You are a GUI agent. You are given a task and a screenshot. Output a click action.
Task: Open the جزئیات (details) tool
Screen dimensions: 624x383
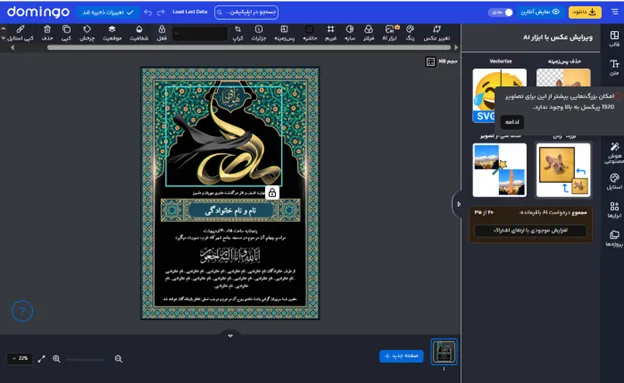tap(259, 33)
